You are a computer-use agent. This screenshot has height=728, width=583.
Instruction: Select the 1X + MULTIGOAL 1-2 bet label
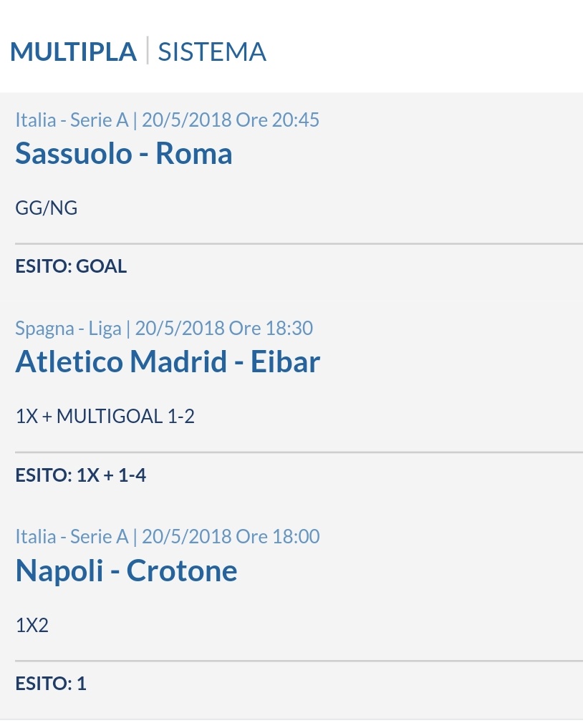pos(105,417)
